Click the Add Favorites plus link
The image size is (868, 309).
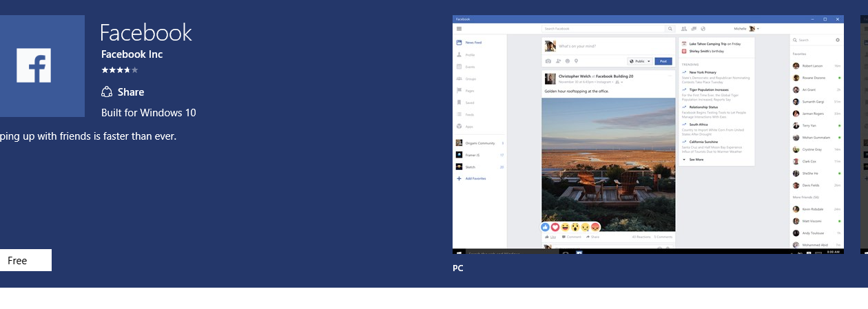[471, 178]
